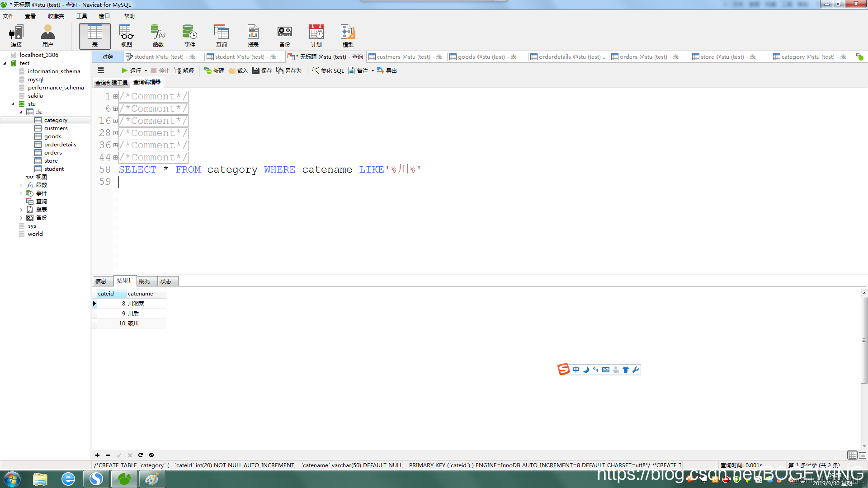868x488 pixels.
Task: Open the 工具 menu
Action: pos(81,16)
